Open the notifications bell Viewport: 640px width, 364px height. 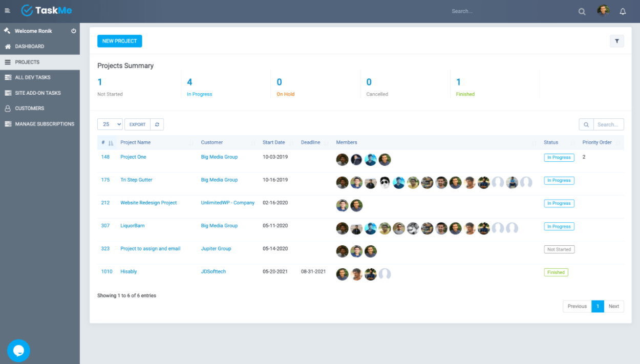click(x=623, y=11)
